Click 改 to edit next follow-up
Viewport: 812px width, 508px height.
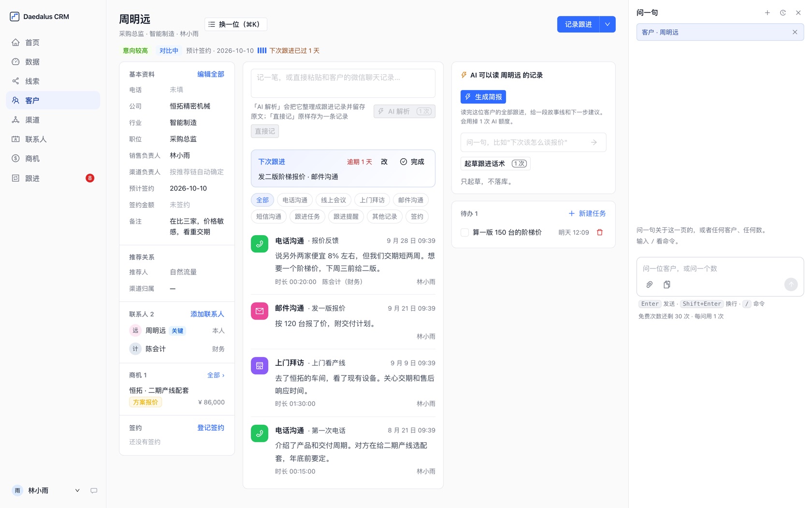pyautogui.click(x=384, y=162)
